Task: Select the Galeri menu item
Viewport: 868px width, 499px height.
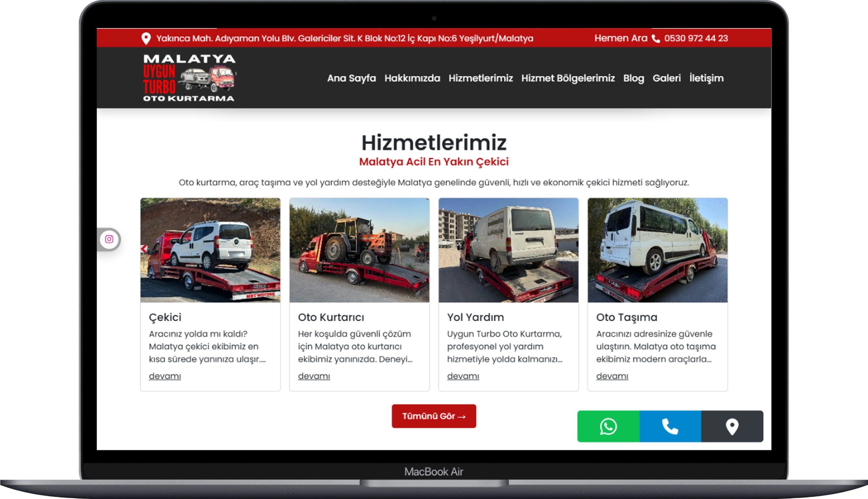Action: point(666,78)
